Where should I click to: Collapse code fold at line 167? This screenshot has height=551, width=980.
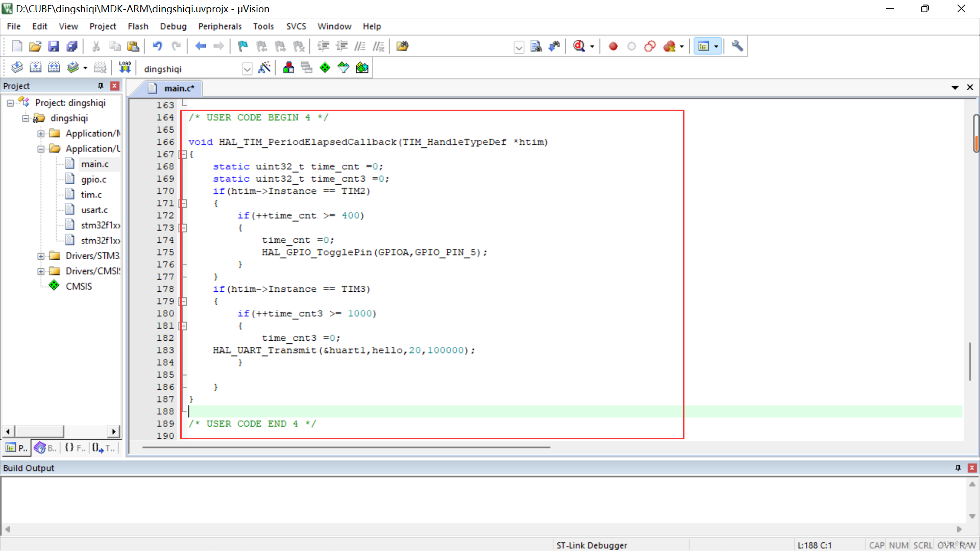click(x=183, y=155)
